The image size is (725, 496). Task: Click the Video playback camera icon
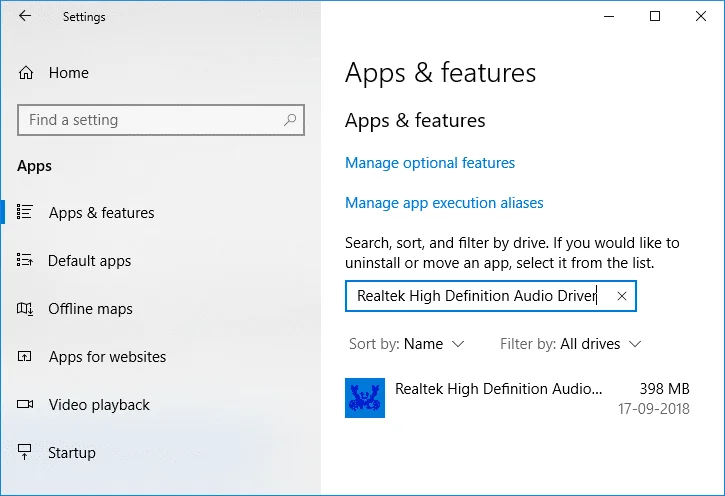click(25, 404)
